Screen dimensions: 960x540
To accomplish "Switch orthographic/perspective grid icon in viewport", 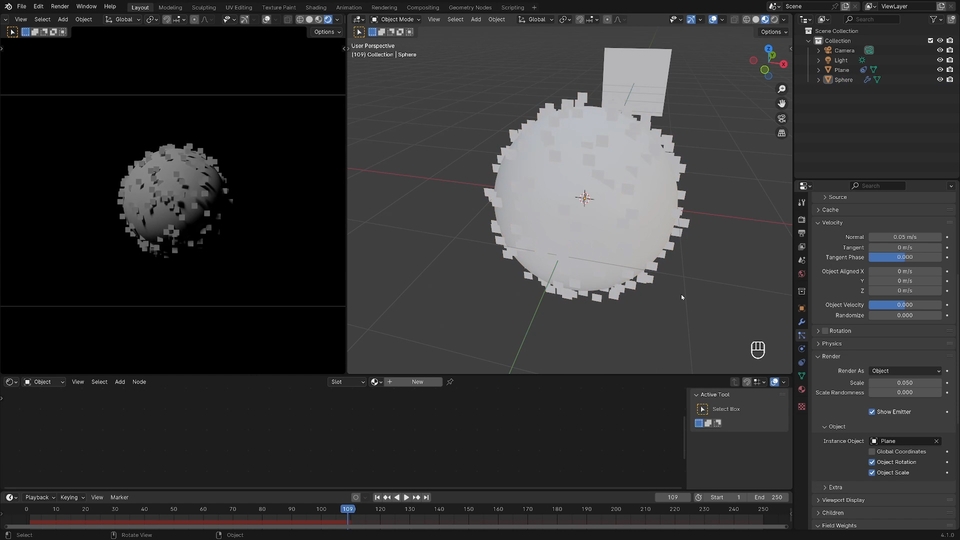I will pos(782,133).
